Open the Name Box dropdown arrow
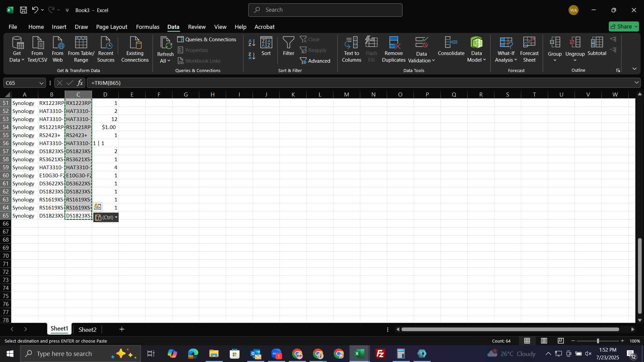This screenshot has height=362, width=644. point(42,83)
